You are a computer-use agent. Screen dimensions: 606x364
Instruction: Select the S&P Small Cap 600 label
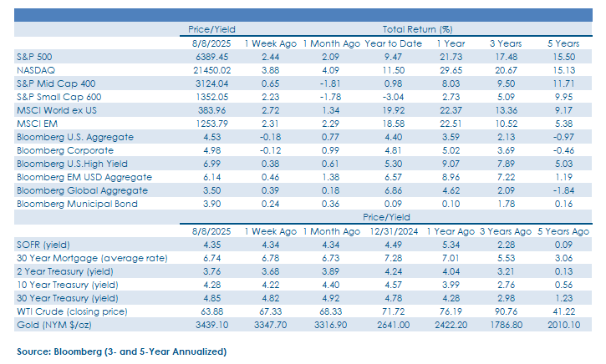pos(59,97)
